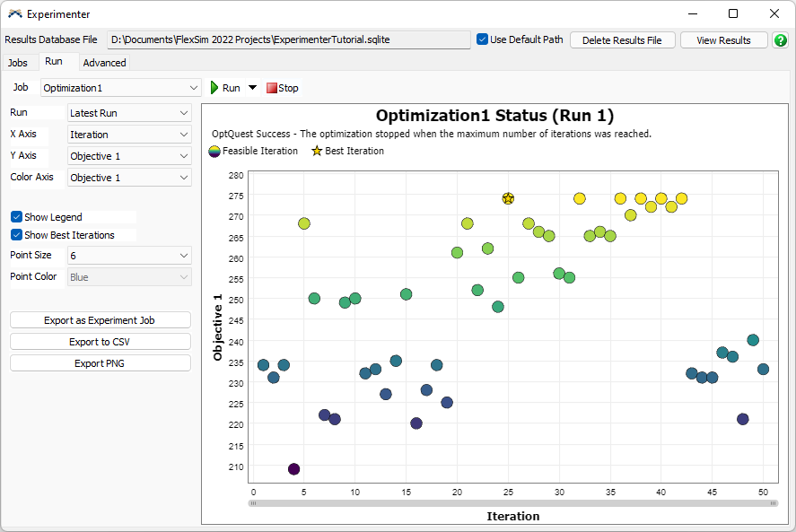Screen dimensions: 796x532
Task: Toggle the Show Legend checkbox
Action: pos(16,217)
